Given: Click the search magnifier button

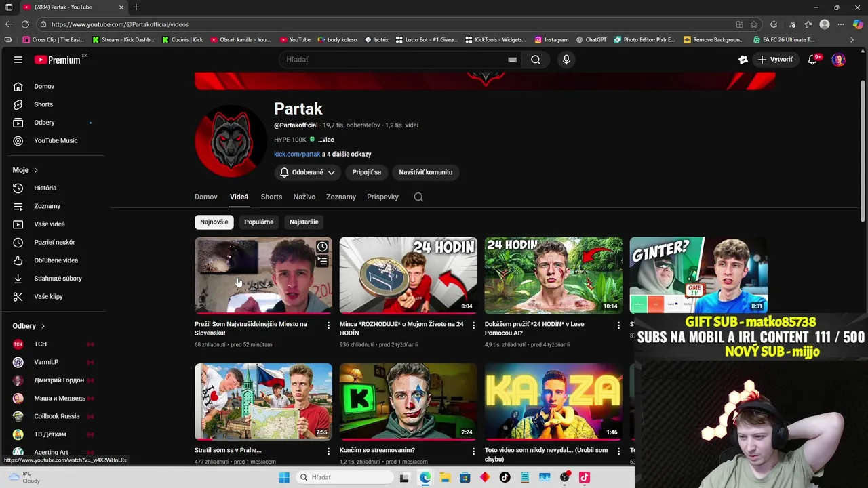Looking at the screenshot, I should click(536, 60).
